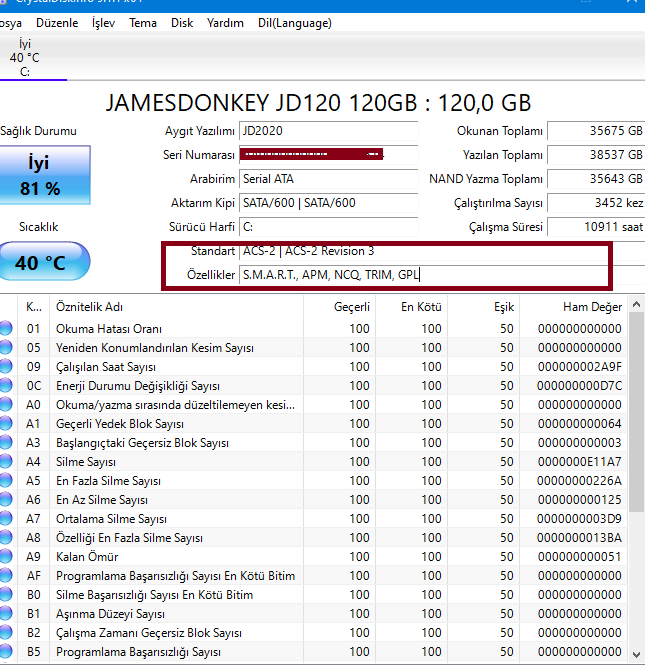Viewport: 645px width, 666px height.
Task: Open the Dil(Language) menu
Action: [295, 23]
